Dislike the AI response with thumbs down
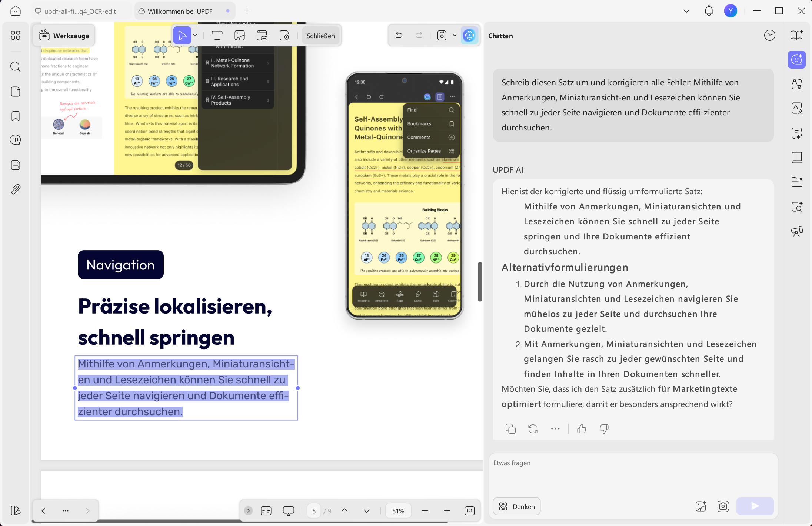812x526 pixels. (604, 429)
